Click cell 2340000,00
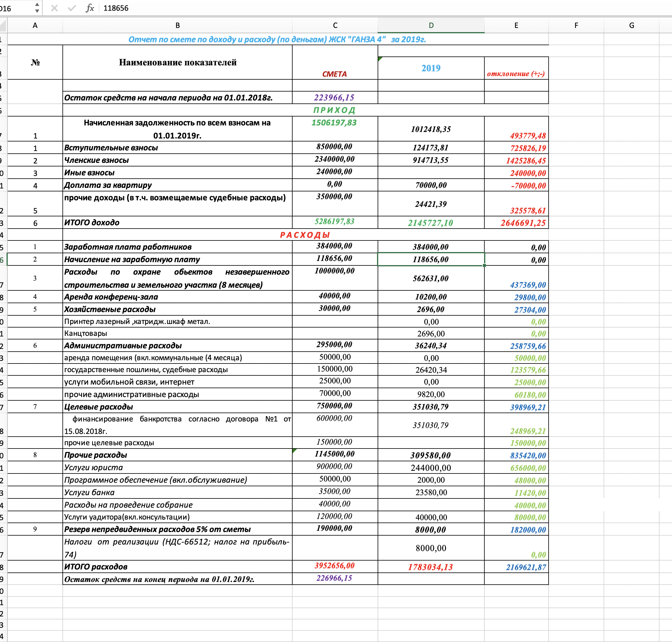 click(x=335, y=160)
